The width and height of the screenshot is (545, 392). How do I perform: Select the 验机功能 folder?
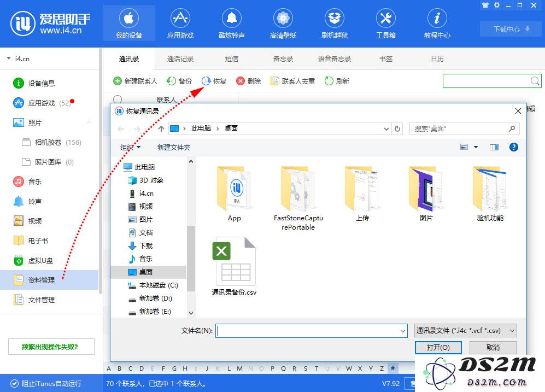pyautogui.click(x=490, y=194)
